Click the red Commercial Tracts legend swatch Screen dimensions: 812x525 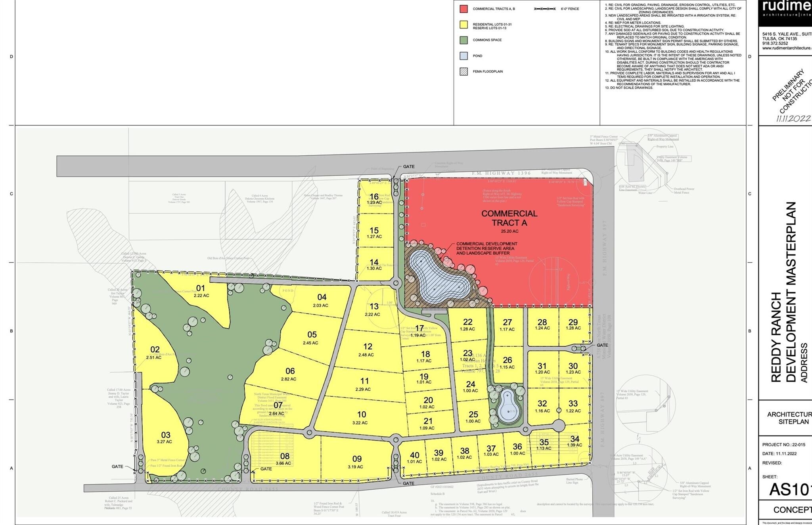click(x=463, y=9)
